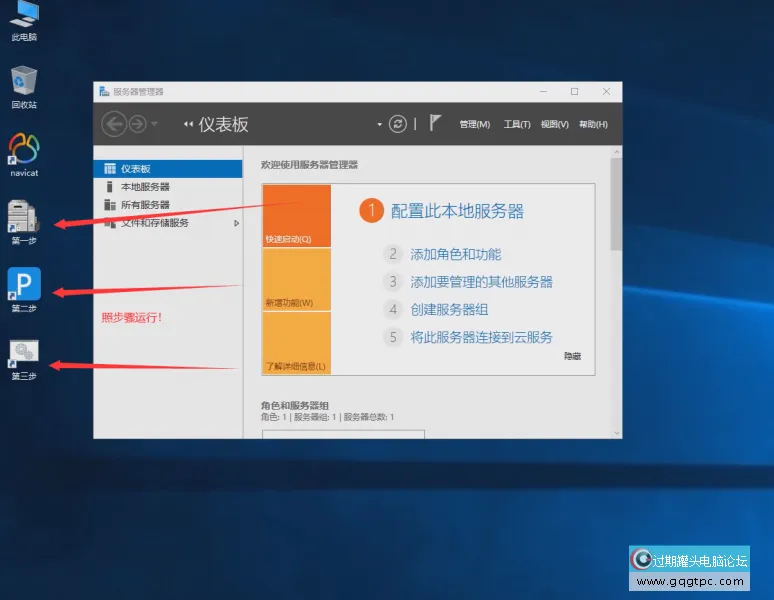
Task: Click the 欢迎使用服务器管理器 heading
Action: tap(309, 165)
